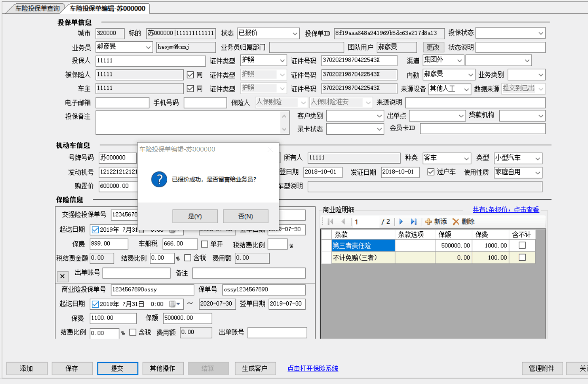This screenshot has width=588, height=384.
Task: Go to first record in 商业险明细 navigator
Action: point(331,222)
